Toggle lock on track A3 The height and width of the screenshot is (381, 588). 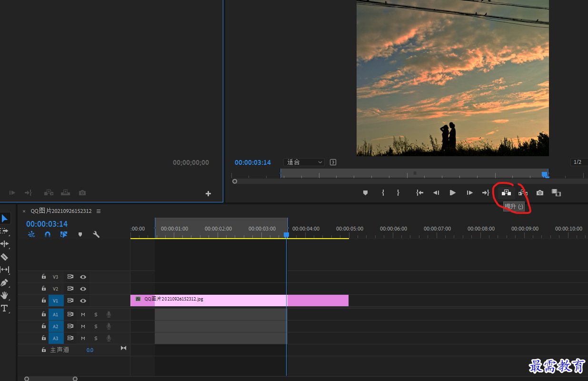coord(43,338)
